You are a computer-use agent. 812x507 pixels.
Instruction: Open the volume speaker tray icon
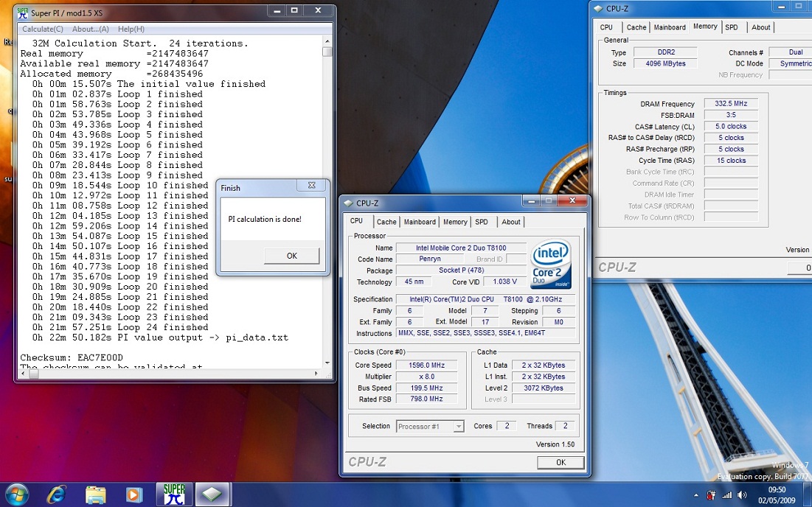pyautogui.click(x=742, y=495)
